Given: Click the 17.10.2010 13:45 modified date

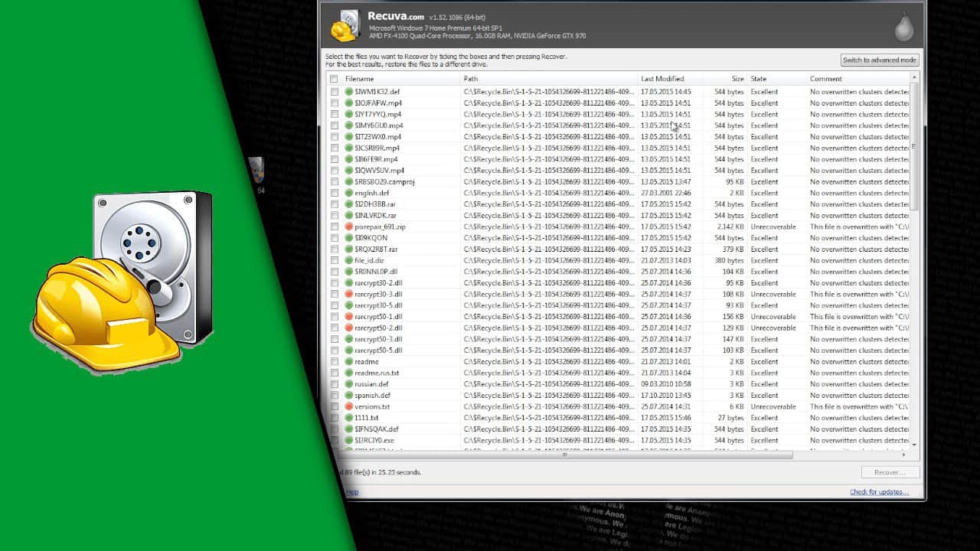Looking at the screenshot, I should click(x=666, y=395).
